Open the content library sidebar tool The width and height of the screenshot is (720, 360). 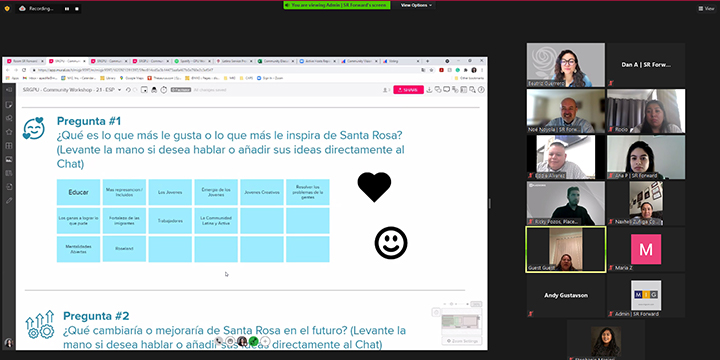point(9,173)
